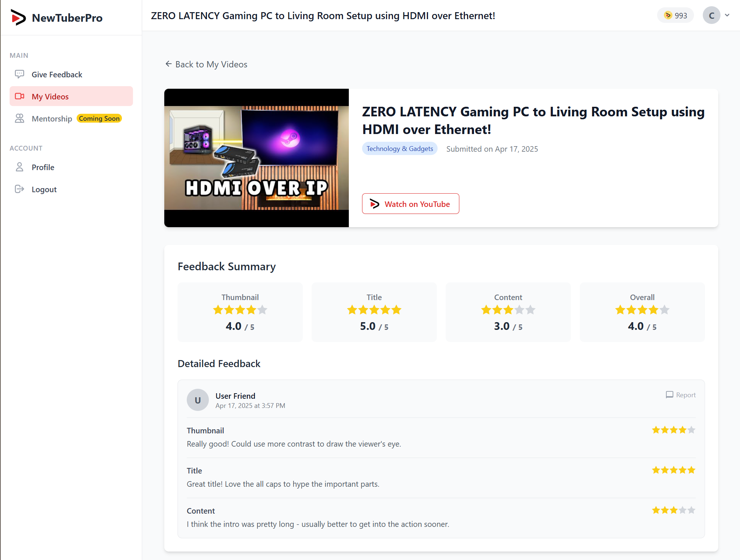740x560 pixels.
Task: Click the Logout arrow icon
Action: point(20,189)
